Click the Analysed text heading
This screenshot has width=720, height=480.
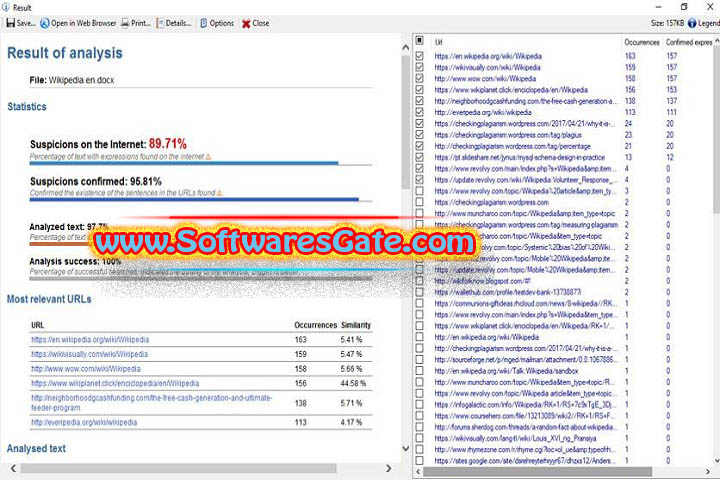(x=36, y=448)
